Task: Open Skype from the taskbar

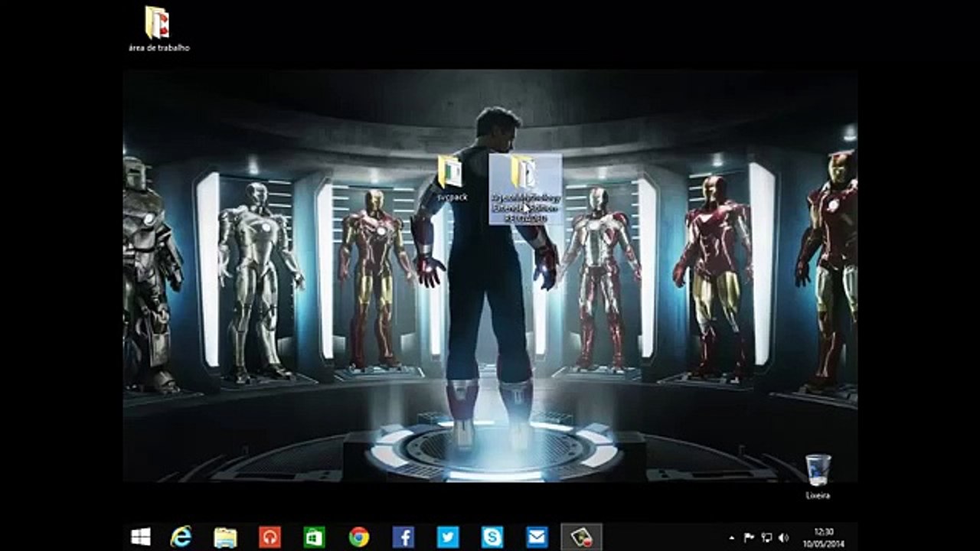Action: tap(492, 537)
